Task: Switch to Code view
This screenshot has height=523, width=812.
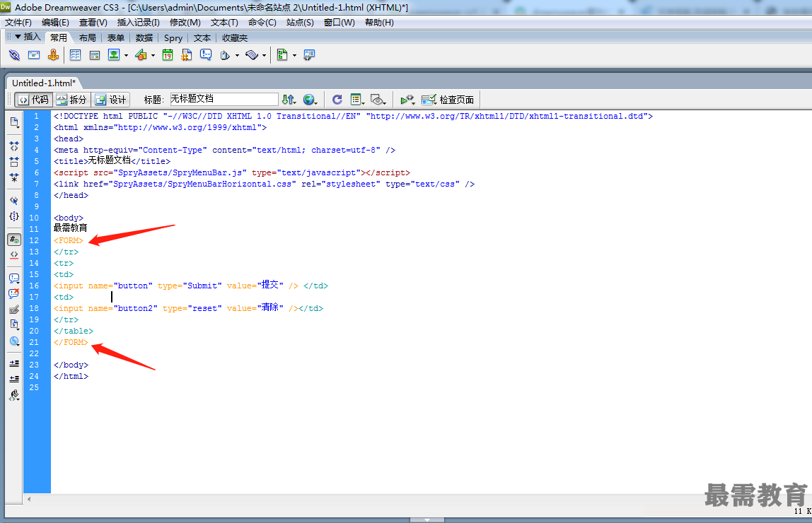Action: [34, 100]
